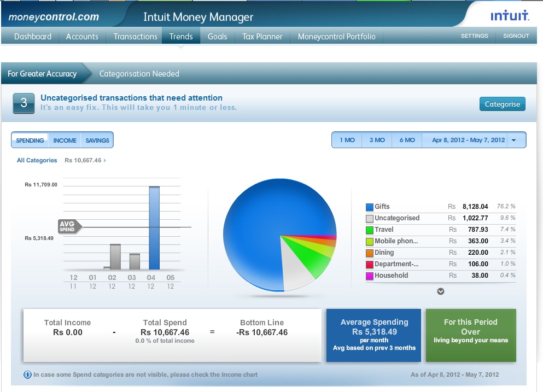Switch to the SAVINGS view
Image resolution: width=543 pixels, height=392 pixels.
tap(97, 141)
